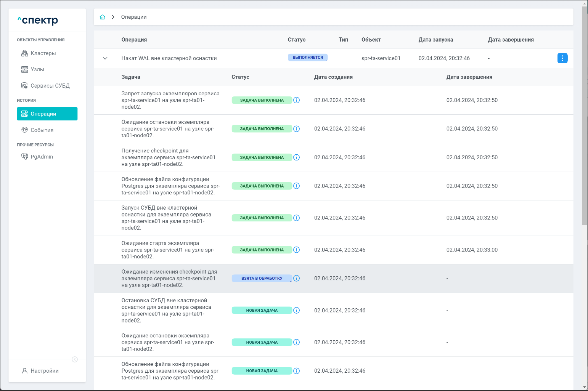Go to Узлы in the sidebar
Viewport: 588px width, 391px height.
click(x=37, y=69)
